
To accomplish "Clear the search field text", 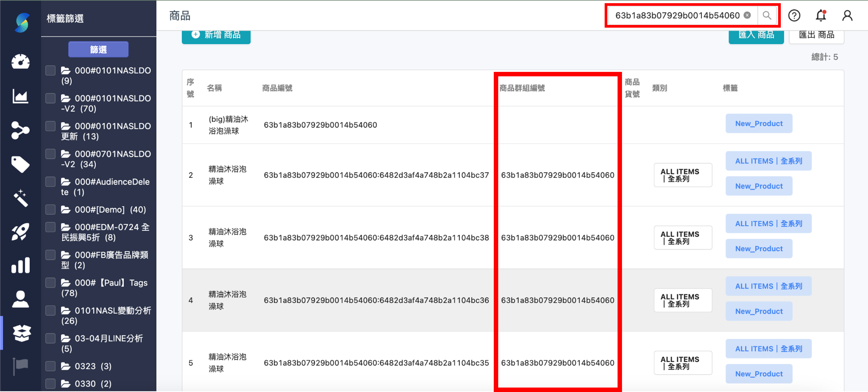I will [x=747, y=15].
